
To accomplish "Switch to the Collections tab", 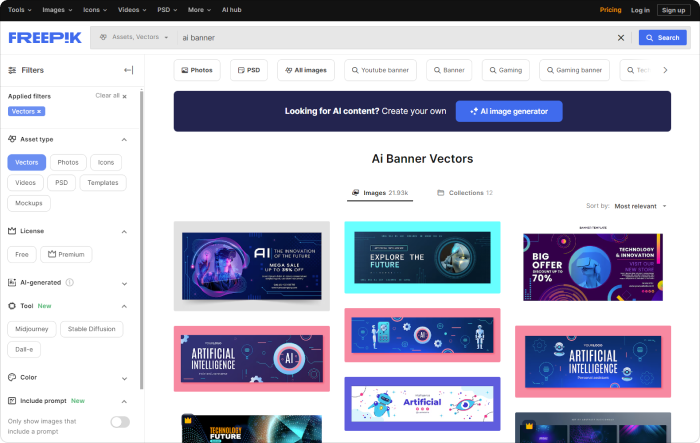I will [465, 193].
